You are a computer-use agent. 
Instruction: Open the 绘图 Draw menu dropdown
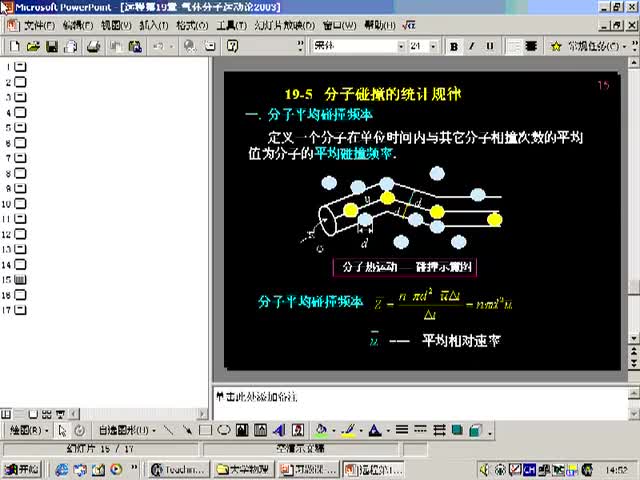(x=29, y=430)
